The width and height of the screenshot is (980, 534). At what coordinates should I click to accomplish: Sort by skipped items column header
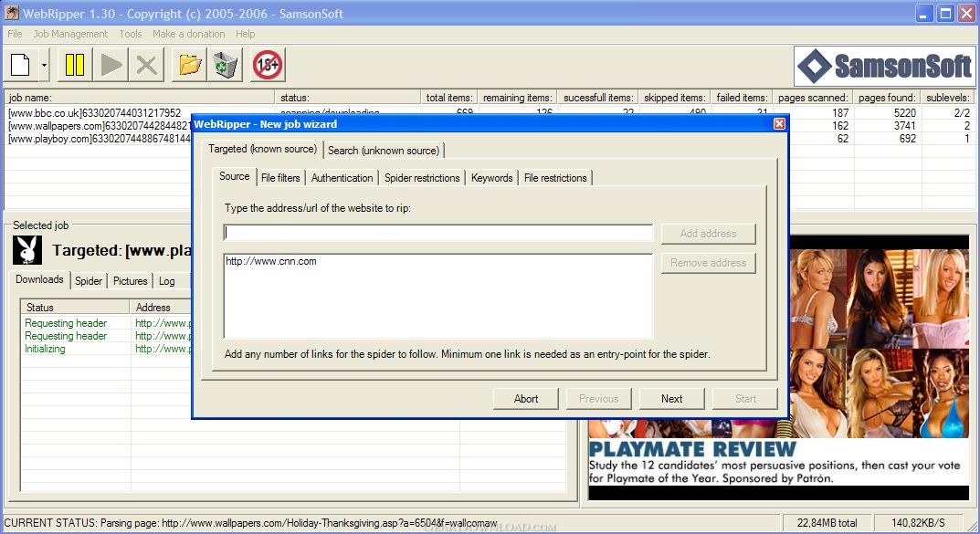pyautogui.click(x=675, y=98)
